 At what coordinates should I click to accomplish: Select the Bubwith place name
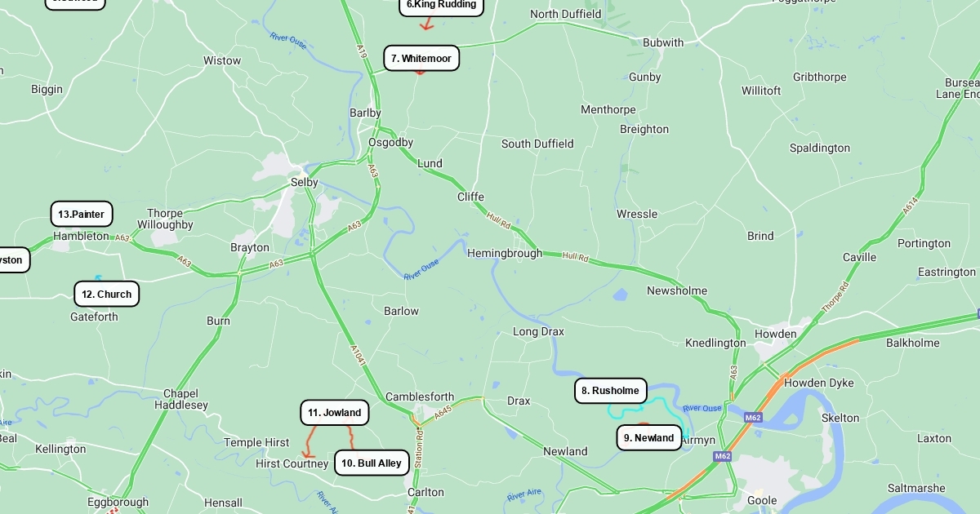click(x=663, y=42)
